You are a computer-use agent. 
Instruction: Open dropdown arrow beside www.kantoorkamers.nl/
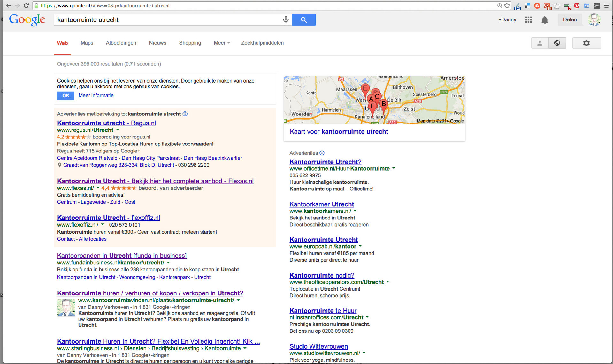pos(355,211)
